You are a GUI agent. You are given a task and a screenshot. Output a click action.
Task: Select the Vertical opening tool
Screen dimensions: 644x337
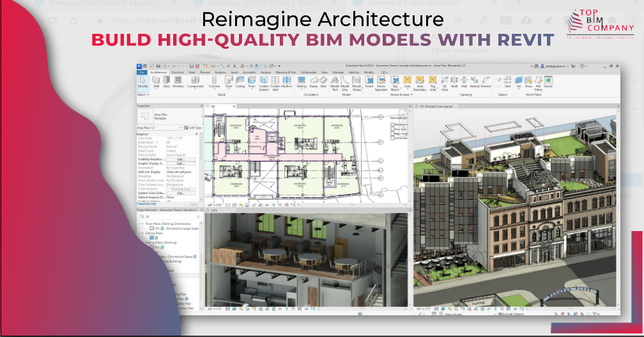pos(474,82)
